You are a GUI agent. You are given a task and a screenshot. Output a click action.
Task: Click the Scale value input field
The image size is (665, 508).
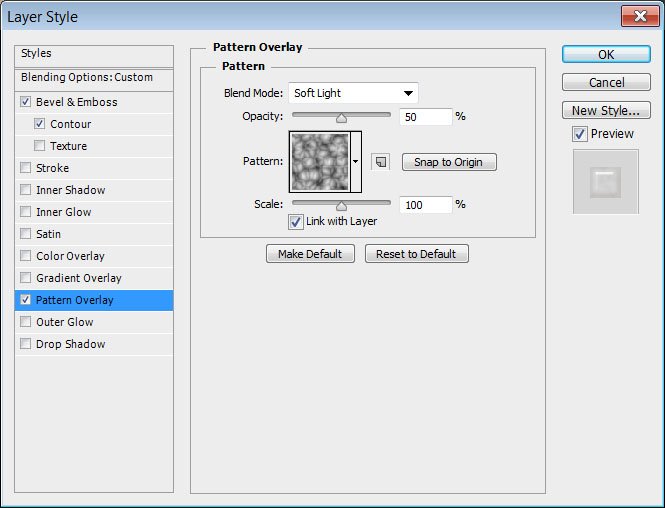click(425, 204)
